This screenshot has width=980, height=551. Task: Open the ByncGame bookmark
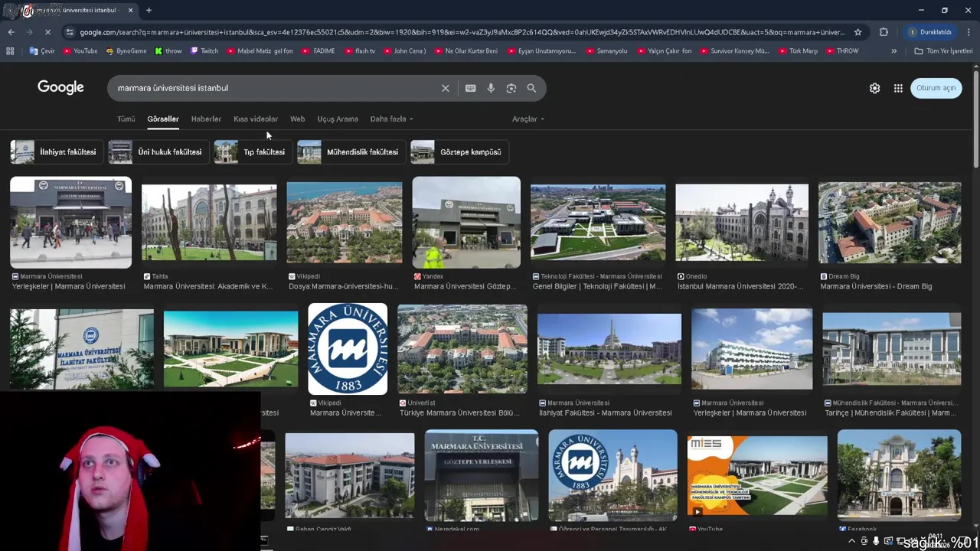coord(126,51)
